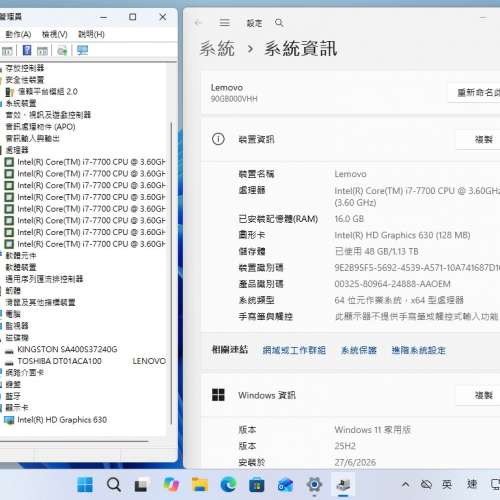Click the KINGSTON SA400S37240G disk icon
This screenshot has height=500, width=500.
9,350
